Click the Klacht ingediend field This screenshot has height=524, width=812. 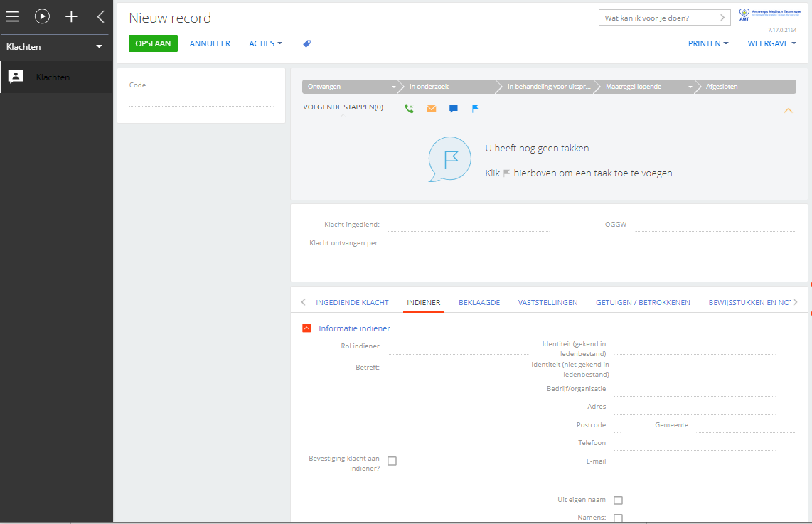click(468, 225)
